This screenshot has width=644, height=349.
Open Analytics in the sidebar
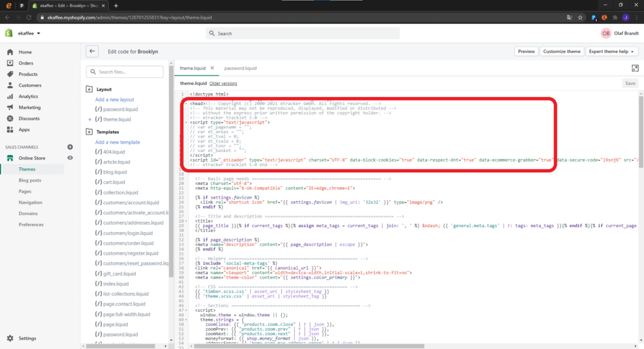[28, 96]
